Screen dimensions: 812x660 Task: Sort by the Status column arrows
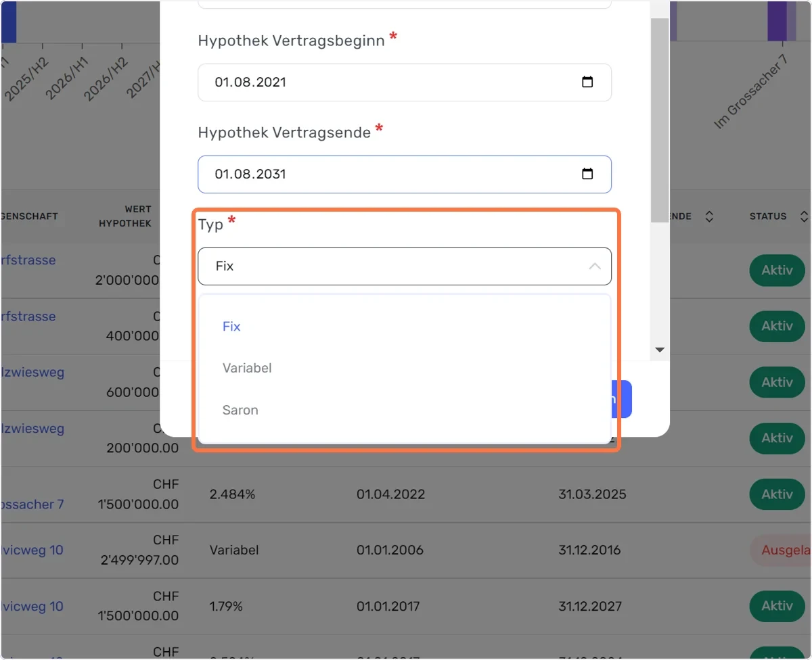pyautogui.click(x=803, y=217)
